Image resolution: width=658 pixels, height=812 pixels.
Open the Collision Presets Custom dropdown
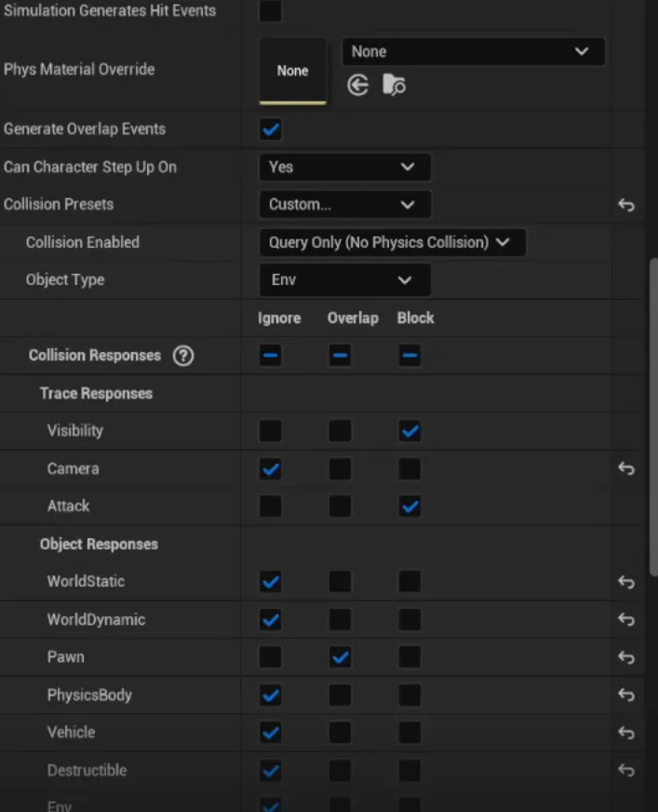pos(343,205)
